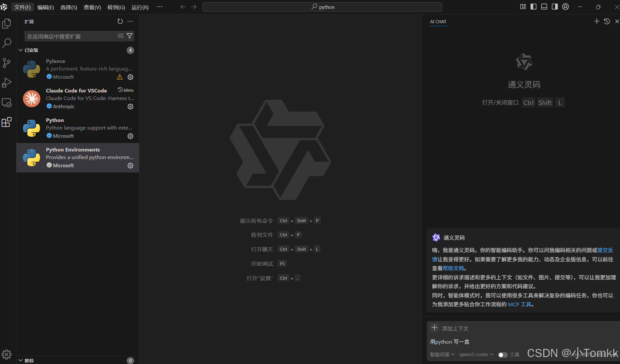This screenshot has height=364, width=620.
Task: Close the AI CHAT panel
Action: click(617, 21)
